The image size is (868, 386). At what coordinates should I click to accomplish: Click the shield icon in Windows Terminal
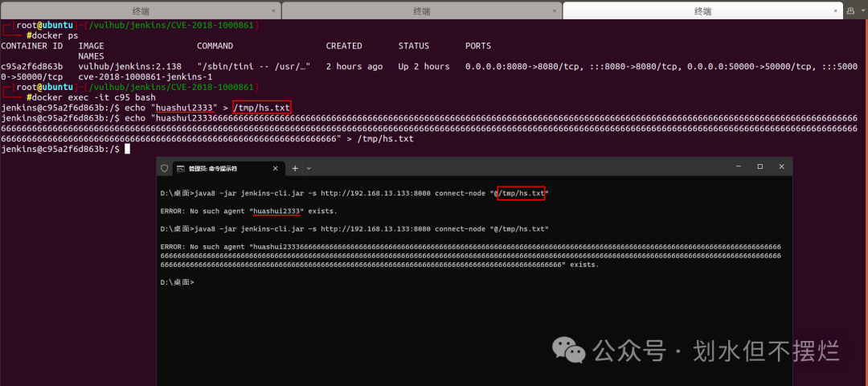[164, 168]
